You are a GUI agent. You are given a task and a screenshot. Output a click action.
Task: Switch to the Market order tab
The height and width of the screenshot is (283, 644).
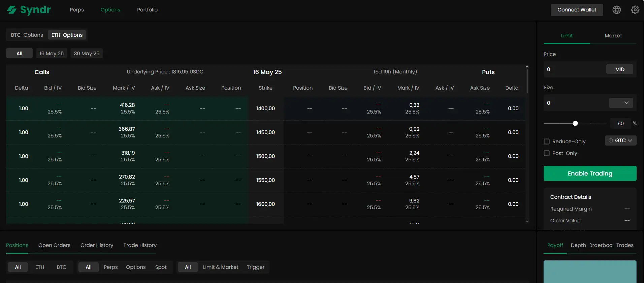click(613, 36)
